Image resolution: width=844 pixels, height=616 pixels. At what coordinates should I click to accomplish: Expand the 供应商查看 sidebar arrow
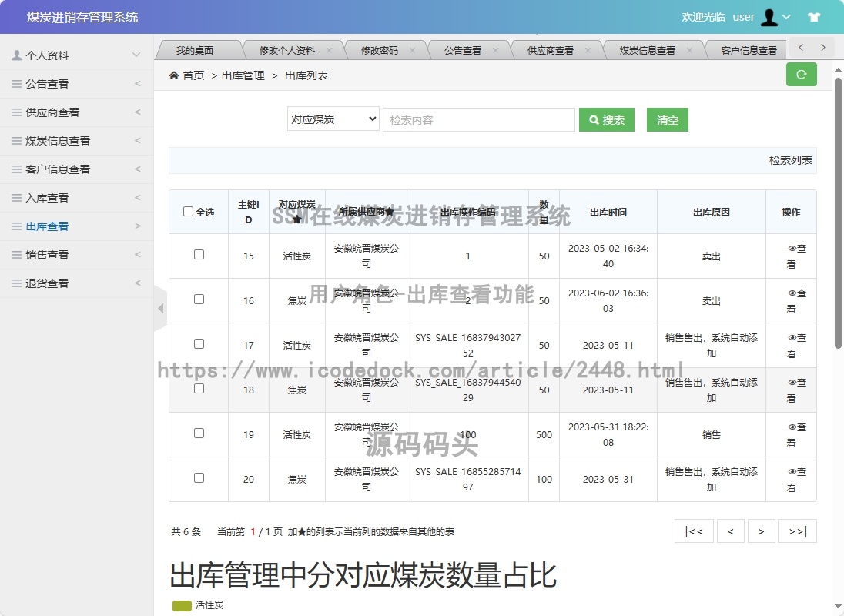(138, 112)
